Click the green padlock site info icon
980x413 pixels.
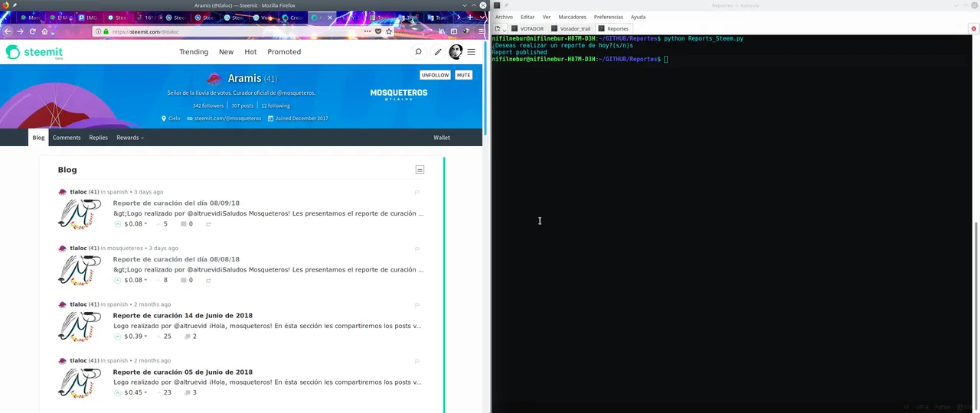pos(106,31)
